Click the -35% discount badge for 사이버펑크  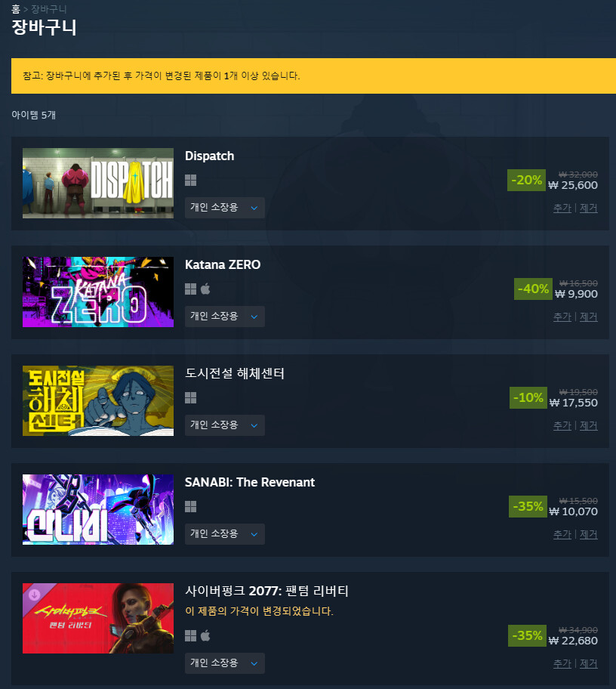(528, 635)
